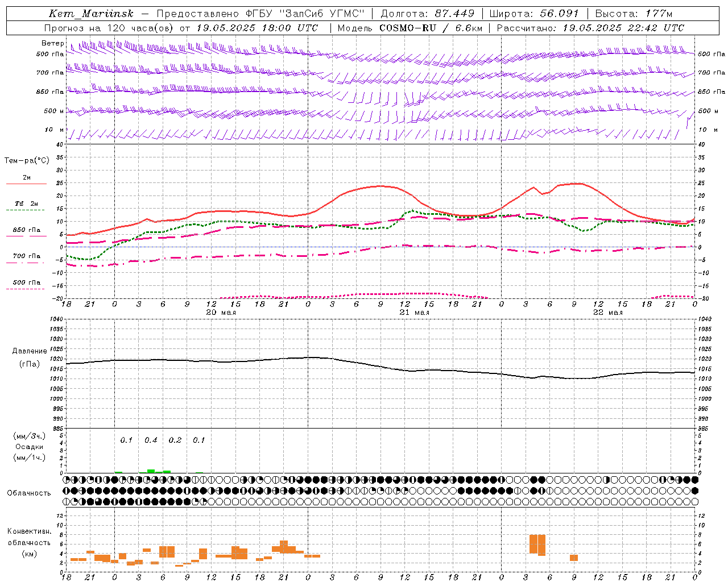Click the (гПа) unit label under Давление
The width and height of the screenshot is (728, 582).
tap(30, 364)
